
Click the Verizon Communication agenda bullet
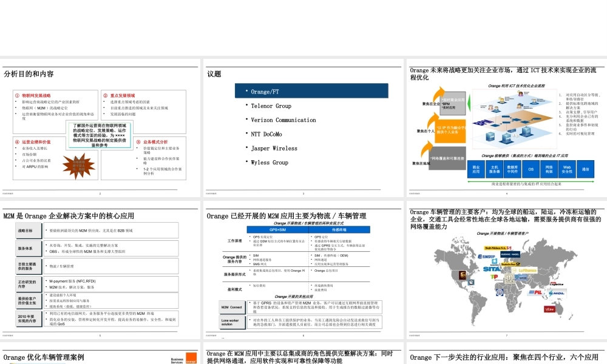click(x=283, y=120)
